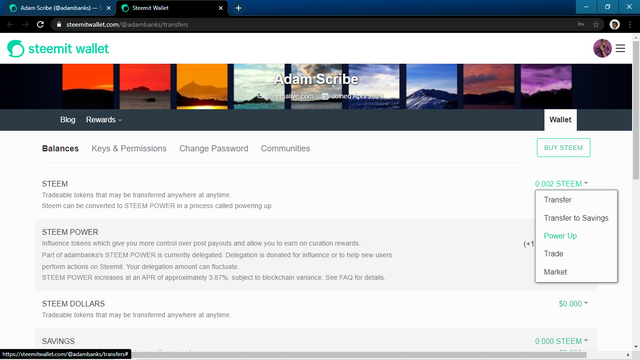Go back with browser back arrow
This screenshot has width=640, height=360.
[x=11, y=24]
